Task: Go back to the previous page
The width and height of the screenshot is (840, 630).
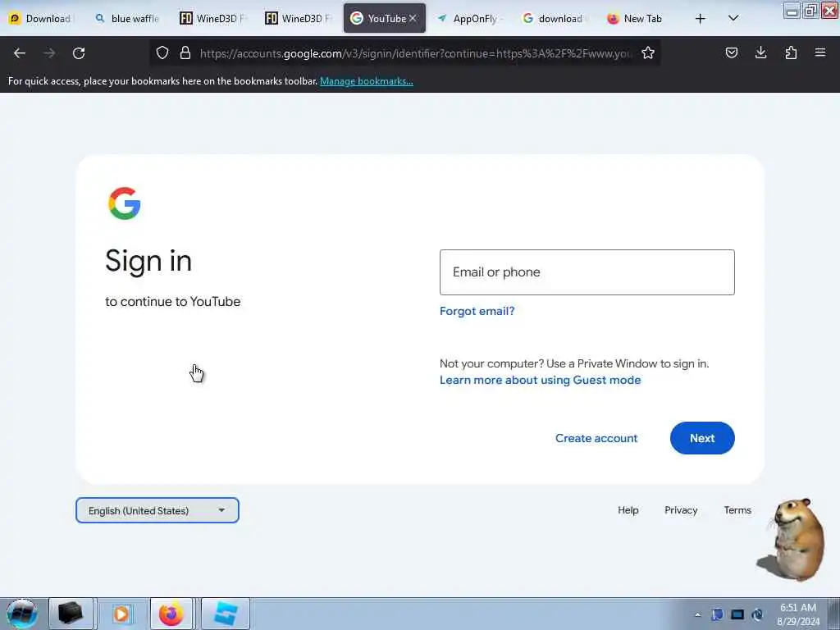Action: (20, 53)
